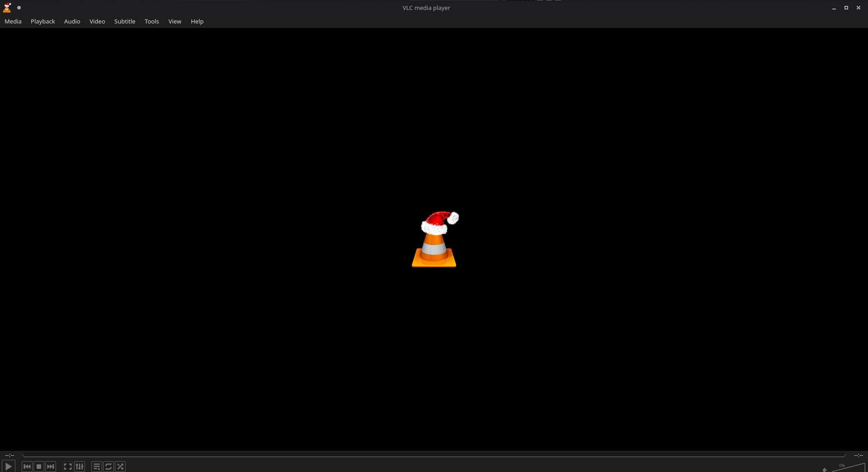
Task: Click the dot pin icon in title bar
Action: [x=19, y=8]
